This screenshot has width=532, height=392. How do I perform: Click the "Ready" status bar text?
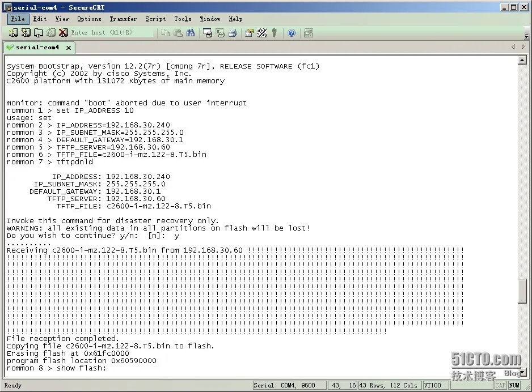13,385
